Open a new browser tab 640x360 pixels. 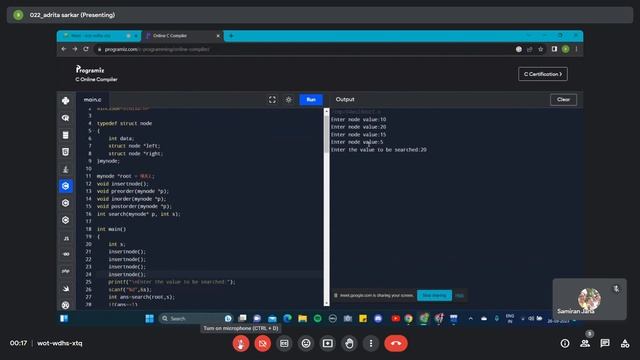[231, 36]
